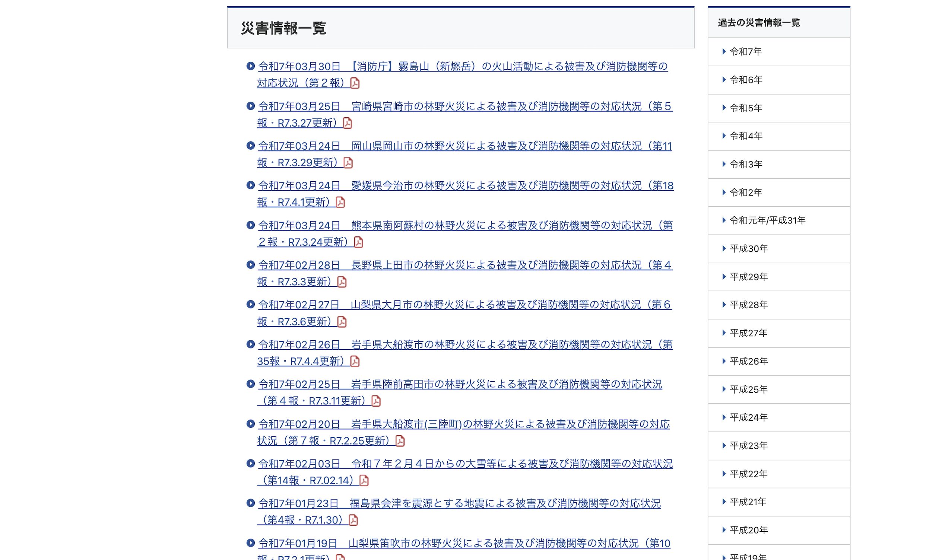The height and width of the screenshot is (560, 926).
Task: Click bullet icon beside 令和7年02月26日 entry
Action: pos(251,344)
